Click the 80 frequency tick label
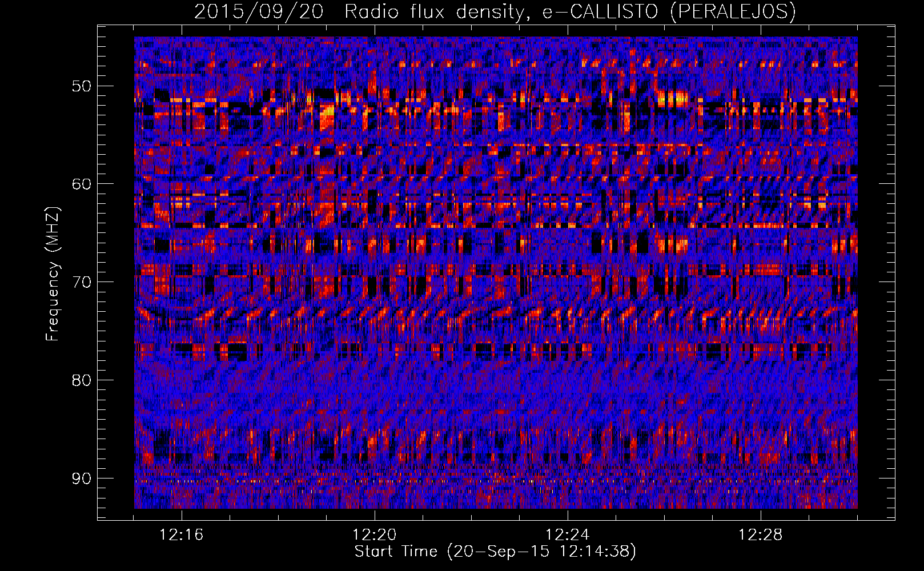Screen dimensions: 924x571 point(82,380)
